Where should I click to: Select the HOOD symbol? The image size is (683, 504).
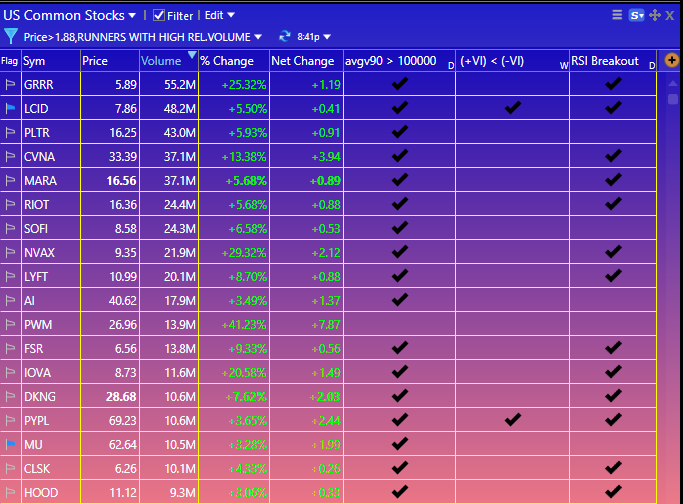[41, 493]
